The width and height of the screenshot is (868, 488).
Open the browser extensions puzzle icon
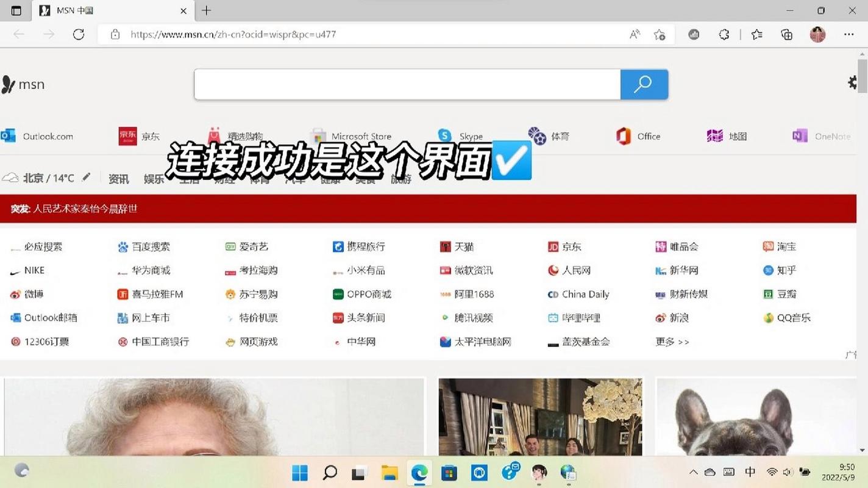point(724,34)
